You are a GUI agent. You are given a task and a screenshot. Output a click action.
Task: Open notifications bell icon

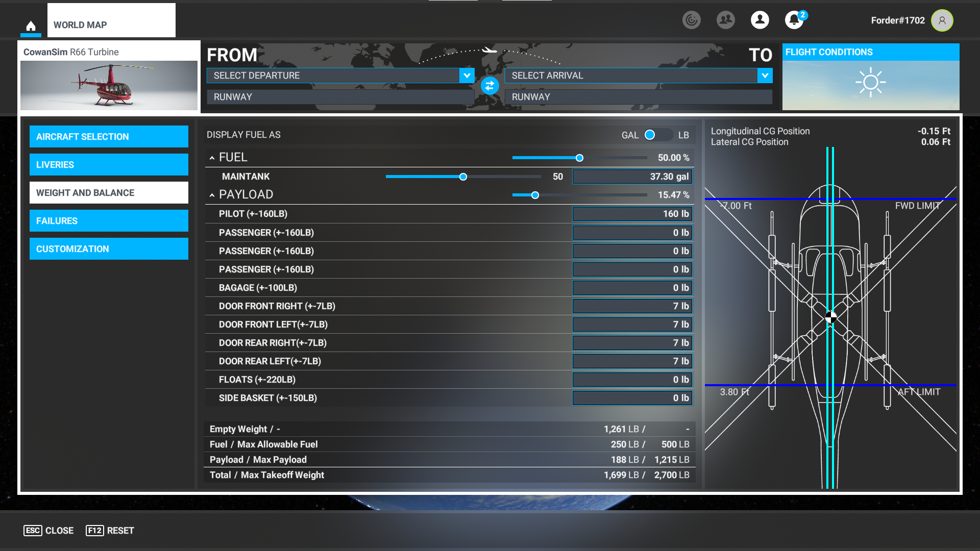coord(794,20)
